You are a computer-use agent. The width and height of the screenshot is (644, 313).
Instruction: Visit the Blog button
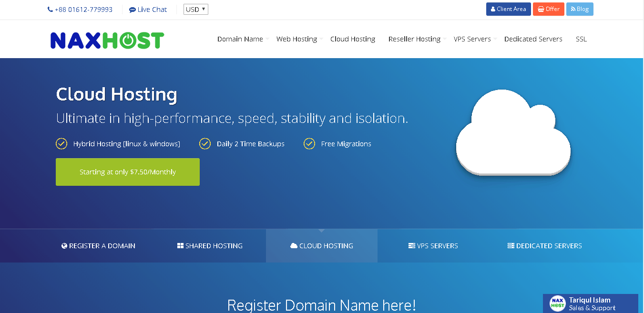pos(580,9)
